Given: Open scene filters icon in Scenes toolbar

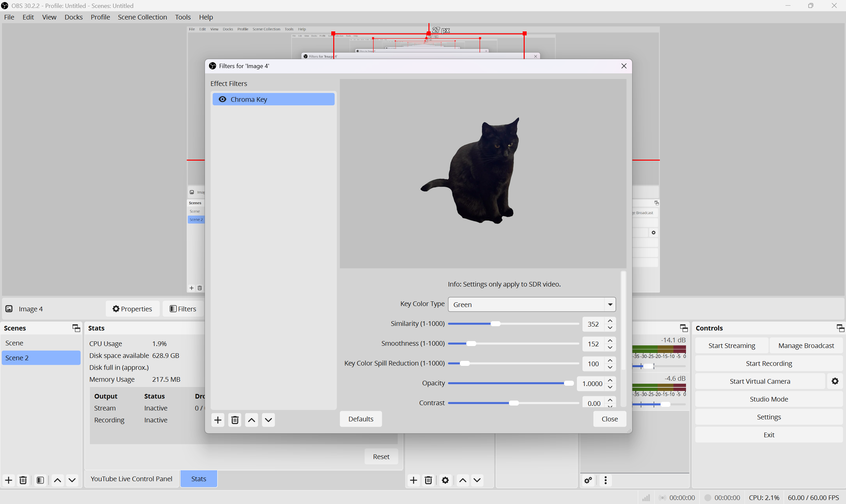Looking at the screenshot, I should pos(40,480).
